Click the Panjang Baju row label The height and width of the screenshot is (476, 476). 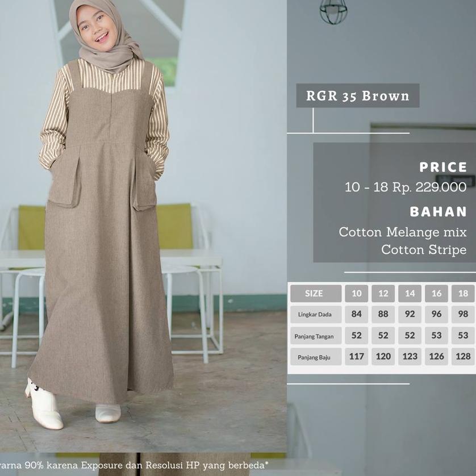coord(315,357)
